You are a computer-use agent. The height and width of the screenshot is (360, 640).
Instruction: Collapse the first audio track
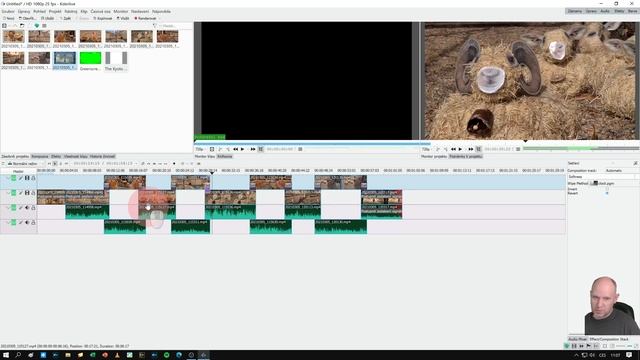coord(8,208)
